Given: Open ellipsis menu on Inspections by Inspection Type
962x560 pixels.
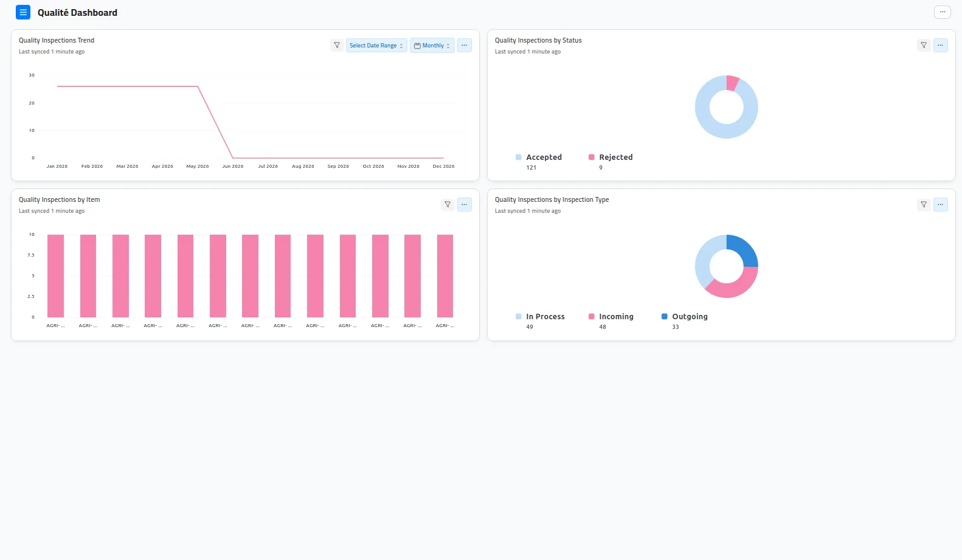Looking at the screenshot, I should pos(940,205).
